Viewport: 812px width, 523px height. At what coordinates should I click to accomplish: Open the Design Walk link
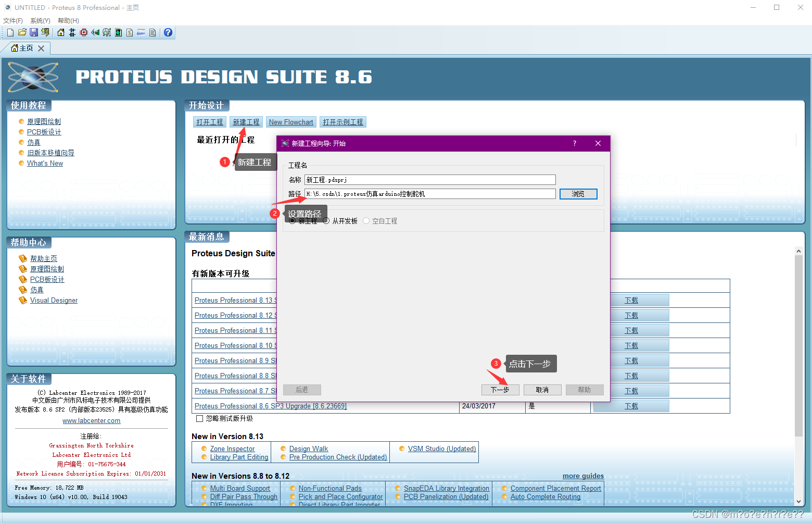click(x=309, y=449)
